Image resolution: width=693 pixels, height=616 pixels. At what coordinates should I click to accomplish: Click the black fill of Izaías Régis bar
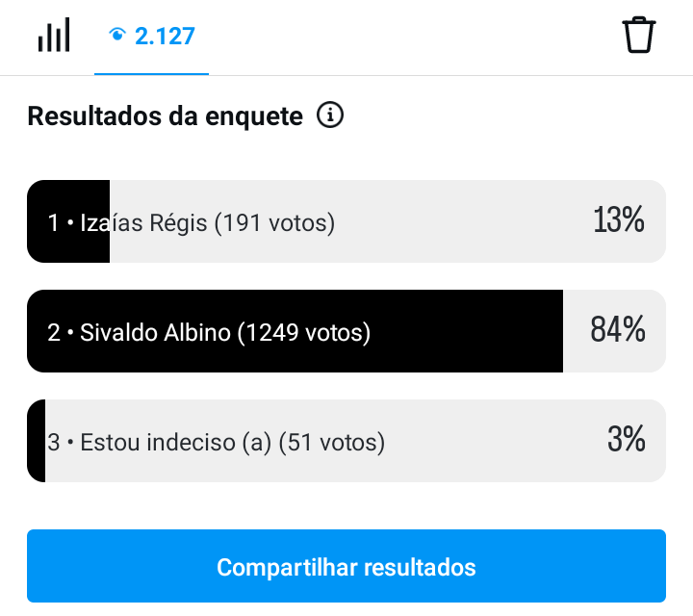[x=68, y=221]
